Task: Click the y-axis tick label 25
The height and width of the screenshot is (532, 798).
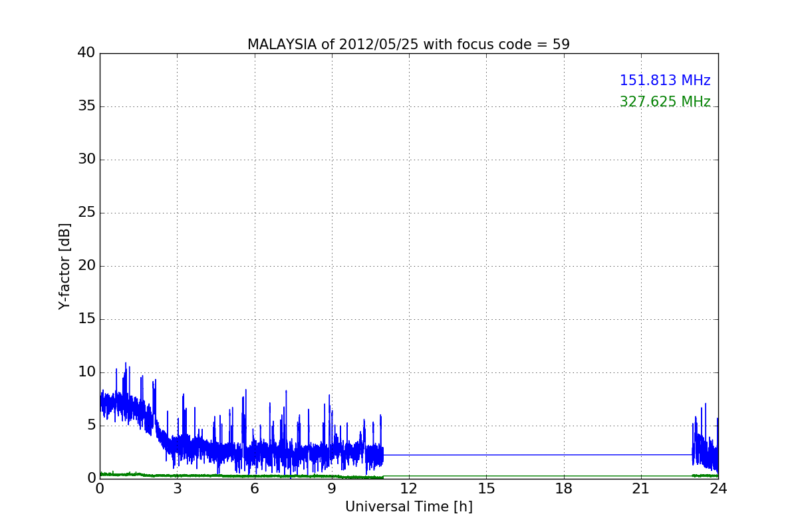Action: 86,213
